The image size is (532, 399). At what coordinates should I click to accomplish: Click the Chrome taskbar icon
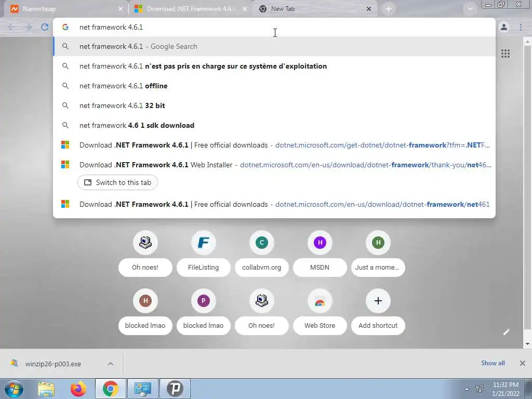(111, 389)
